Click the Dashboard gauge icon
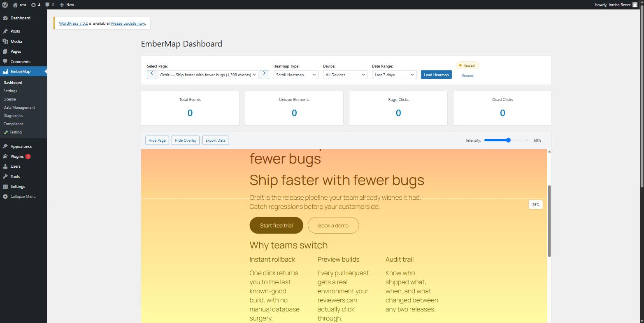The width and height of the screenshot is (644, 323). [5, 18]
